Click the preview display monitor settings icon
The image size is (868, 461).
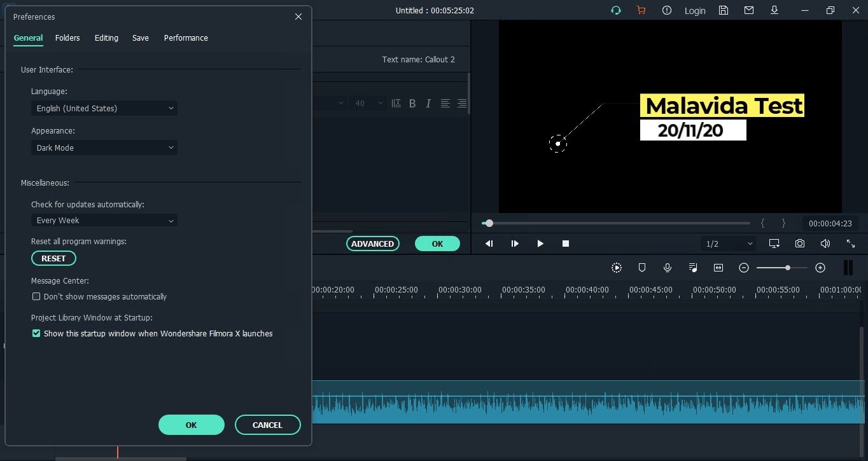pyautogui.click(x=774, y=244)
